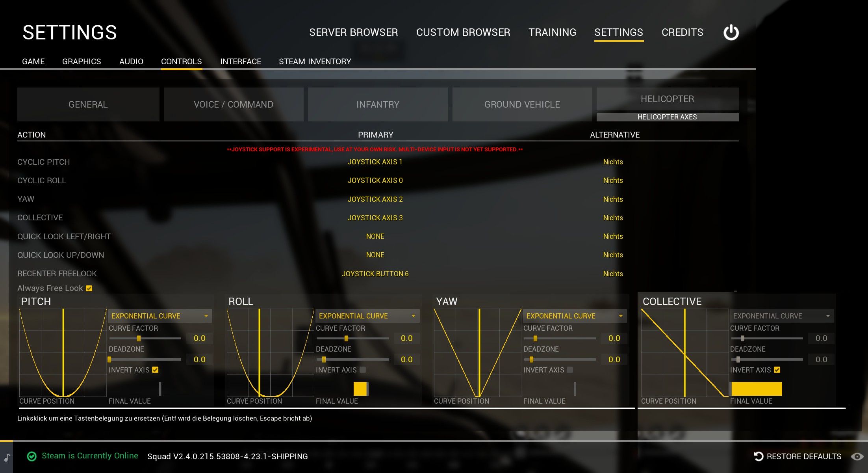Click the music note icon

[7, 457]
